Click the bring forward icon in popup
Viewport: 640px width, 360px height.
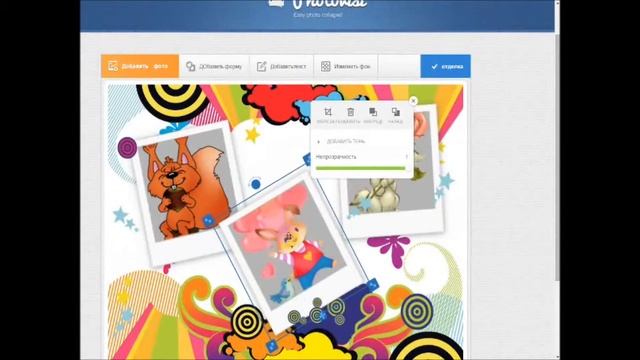coord(373,112)
